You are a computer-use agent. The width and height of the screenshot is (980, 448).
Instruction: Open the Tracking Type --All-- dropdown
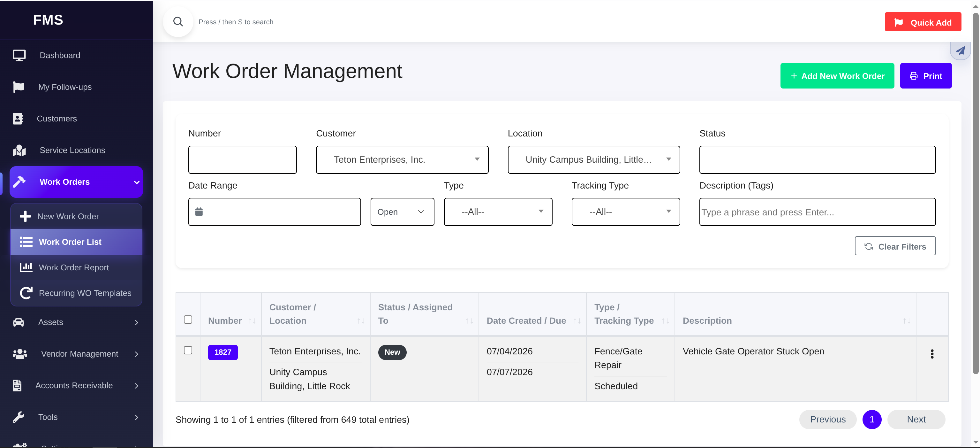[x=625, y=212]
